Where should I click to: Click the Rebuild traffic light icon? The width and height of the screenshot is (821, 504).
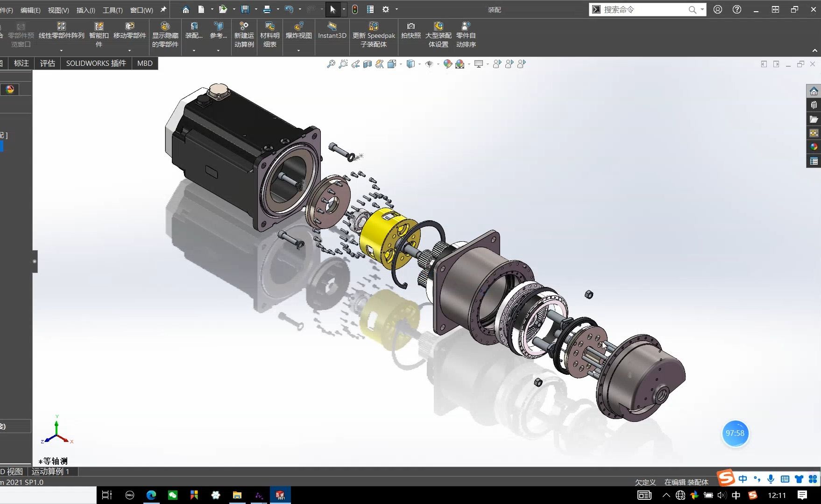pyautogui.click(x=355, y=9)
